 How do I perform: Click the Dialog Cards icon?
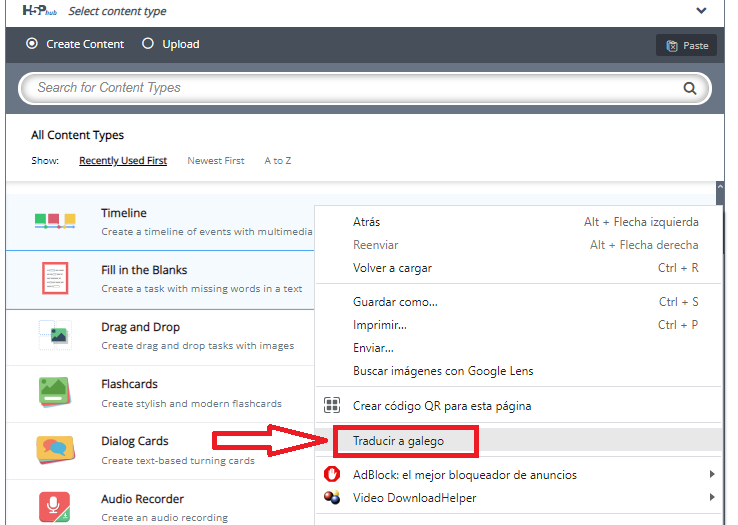[55, 449]
